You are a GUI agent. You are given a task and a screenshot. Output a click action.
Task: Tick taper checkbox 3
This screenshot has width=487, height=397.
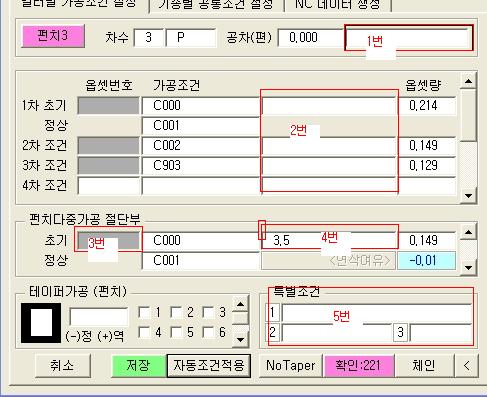click(208, 312)
